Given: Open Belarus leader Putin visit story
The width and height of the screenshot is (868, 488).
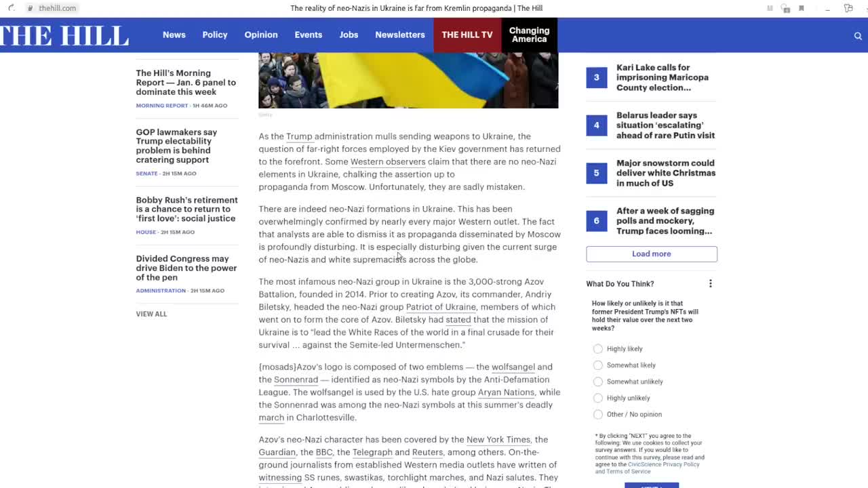Looking at the screenshot, I should (x=665, y=125).
